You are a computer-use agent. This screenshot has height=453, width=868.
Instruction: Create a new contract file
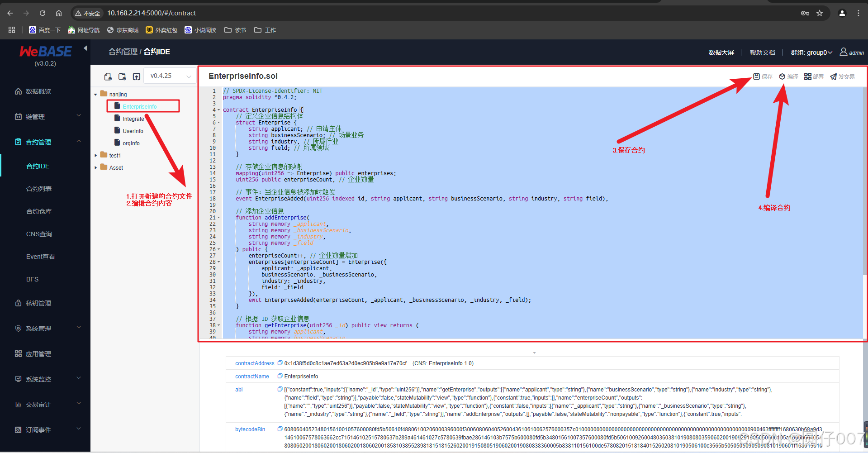(108, 76)
